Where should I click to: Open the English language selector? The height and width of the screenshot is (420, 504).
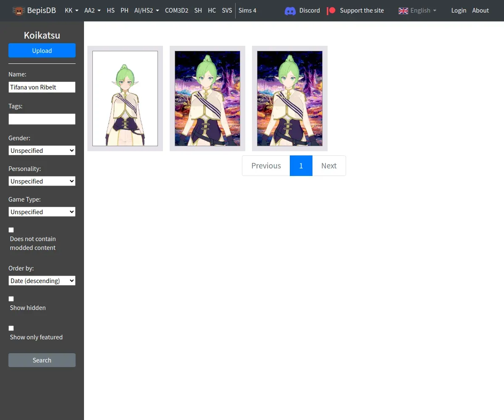(423, 10)
